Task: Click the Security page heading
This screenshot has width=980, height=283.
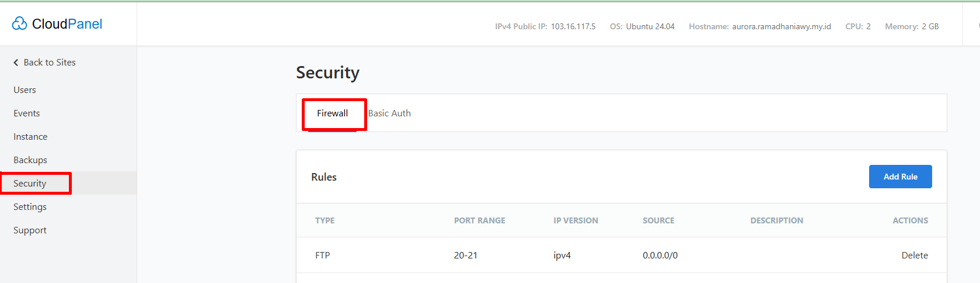Action: [x=327, y=73]
